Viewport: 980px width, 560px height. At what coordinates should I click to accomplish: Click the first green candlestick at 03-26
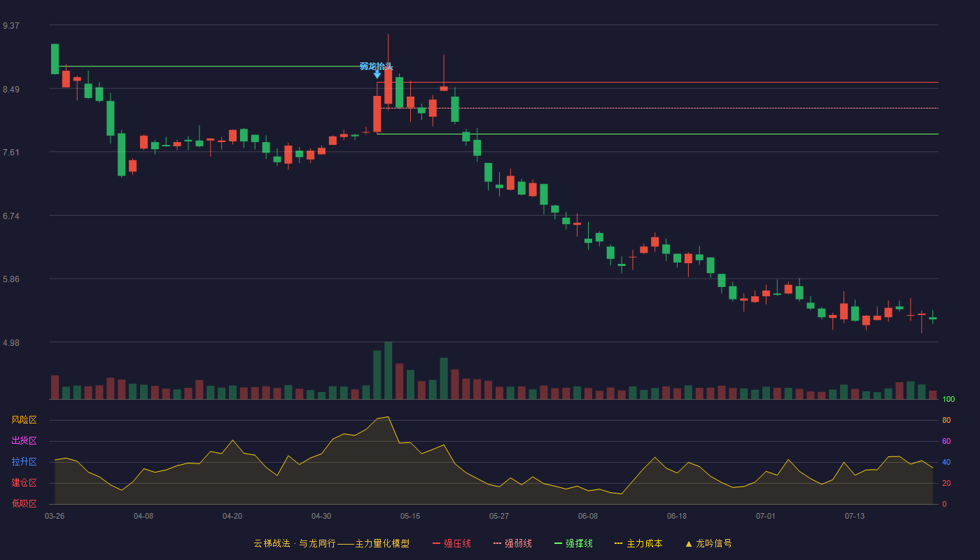tap(55, 59)
